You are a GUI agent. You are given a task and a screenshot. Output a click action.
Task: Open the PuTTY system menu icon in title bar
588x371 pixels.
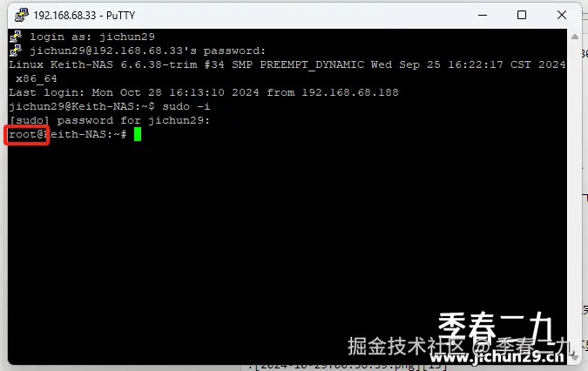click(x=22, y=15)
